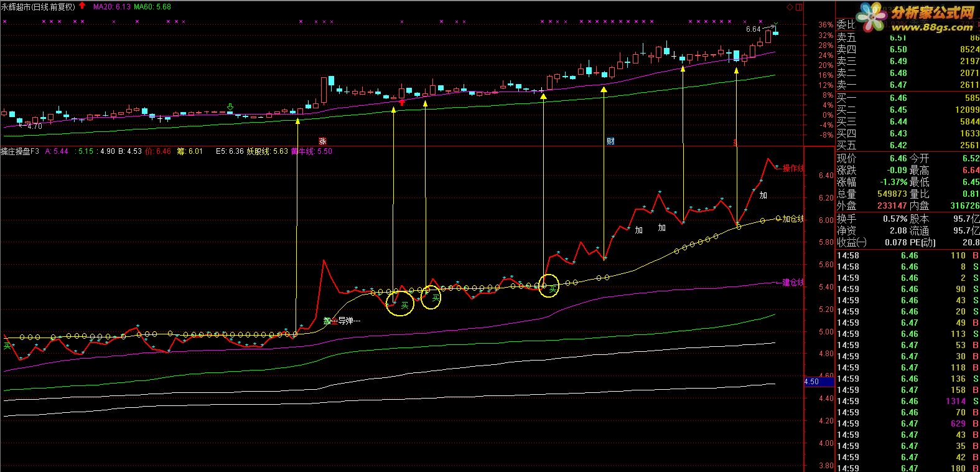
Task: Click the 换手 0.57% quote field
Action: click(x=872, y=219)
